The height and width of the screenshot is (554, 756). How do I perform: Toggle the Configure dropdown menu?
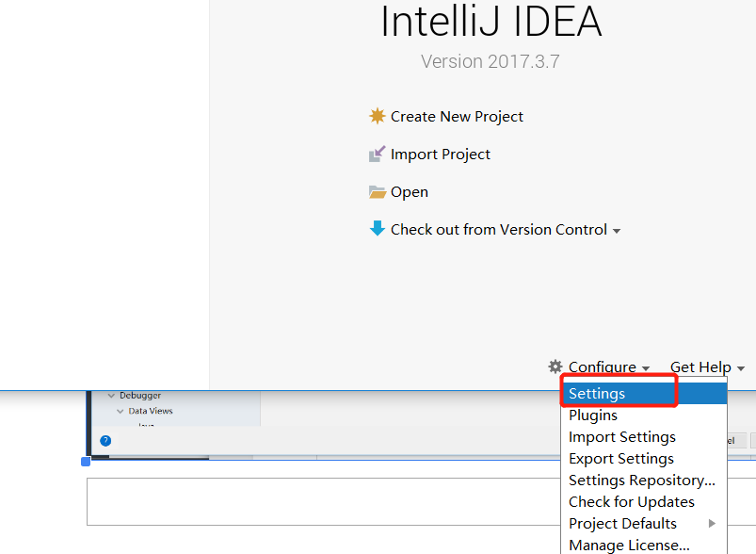click(x=609, y=367)
